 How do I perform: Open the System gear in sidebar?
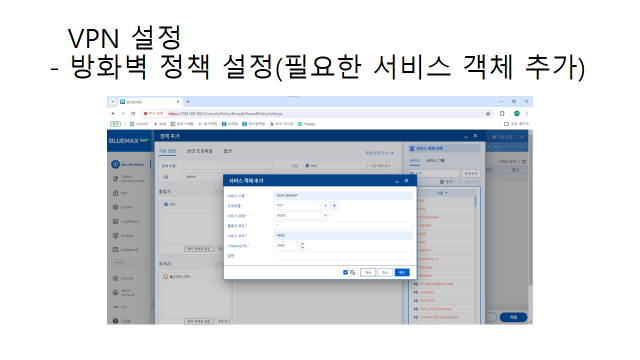(116, 207)
